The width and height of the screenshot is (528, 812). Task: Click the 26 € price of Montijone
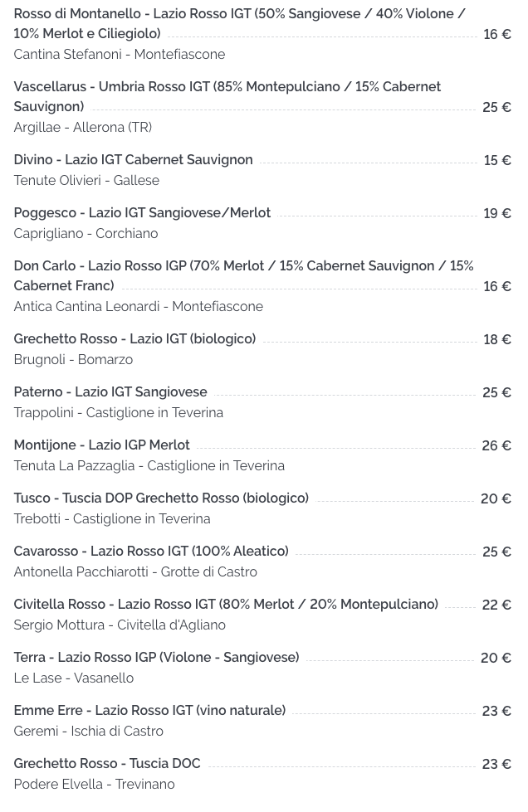tap(496, 445)
